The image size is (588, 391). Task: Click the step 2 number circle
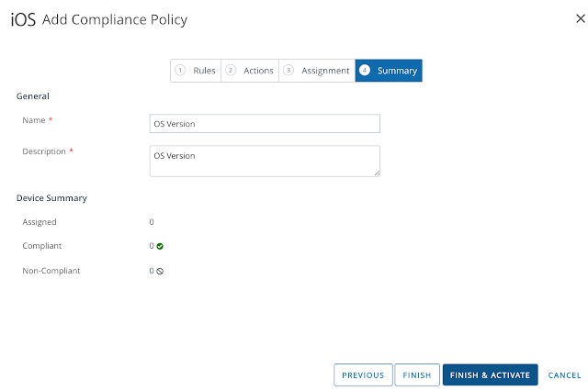[x=231, y=71]
